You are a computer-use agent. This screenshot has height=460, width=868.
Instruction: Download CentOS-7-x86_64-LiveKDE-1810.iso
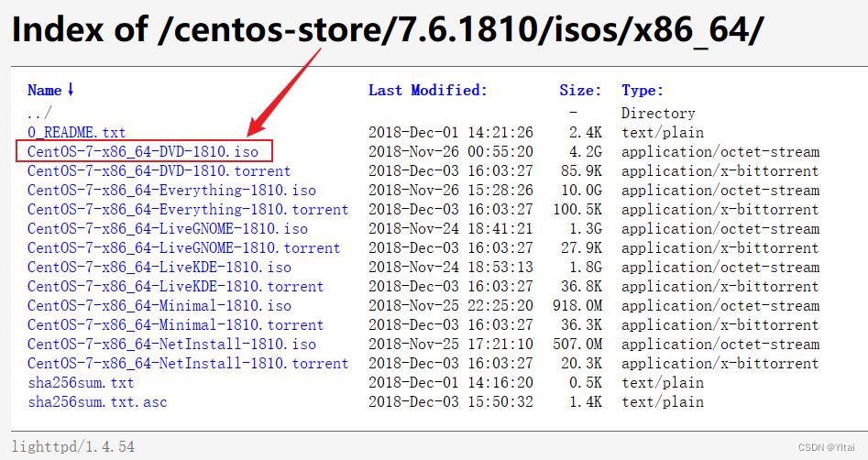point(159,268)
